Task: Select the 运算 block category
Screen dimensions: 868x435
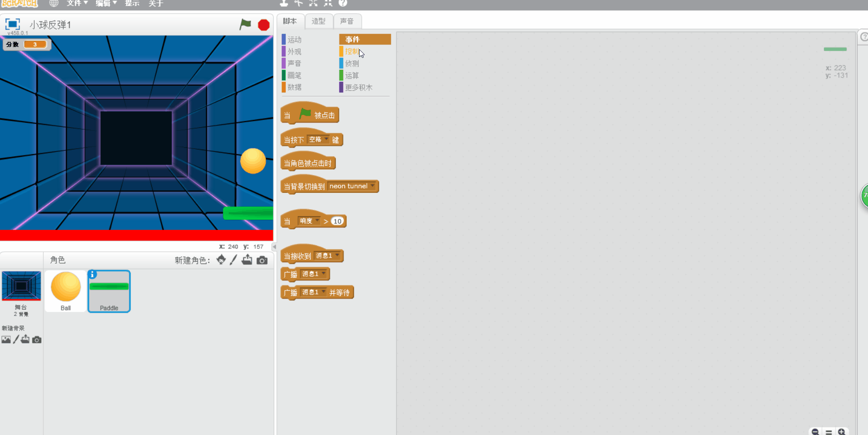Action: [x=365, y=75]
